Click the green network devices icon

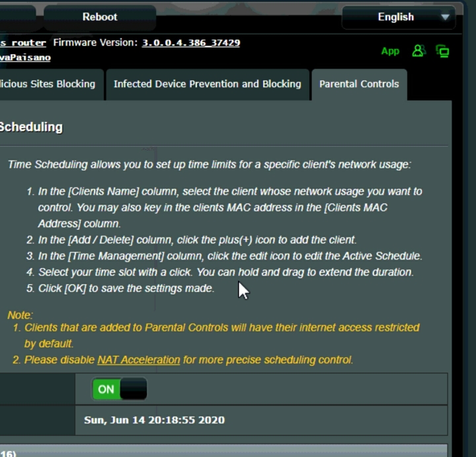[442, 51]
